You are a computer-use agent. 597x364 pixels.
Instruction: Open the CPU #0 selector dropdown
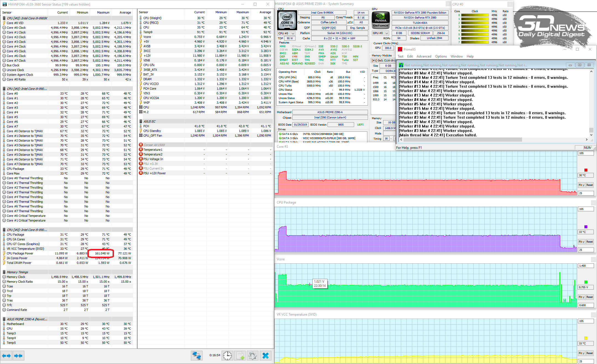click(x=286, y=33)
